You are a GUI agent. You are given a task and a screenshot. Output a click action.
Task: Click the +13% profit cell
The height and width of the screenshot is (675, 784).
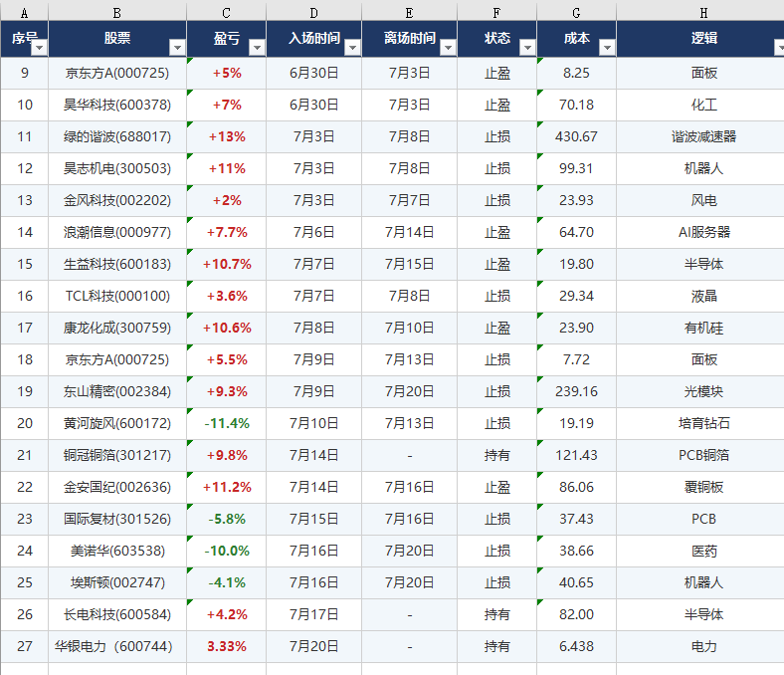coord(227,136)
